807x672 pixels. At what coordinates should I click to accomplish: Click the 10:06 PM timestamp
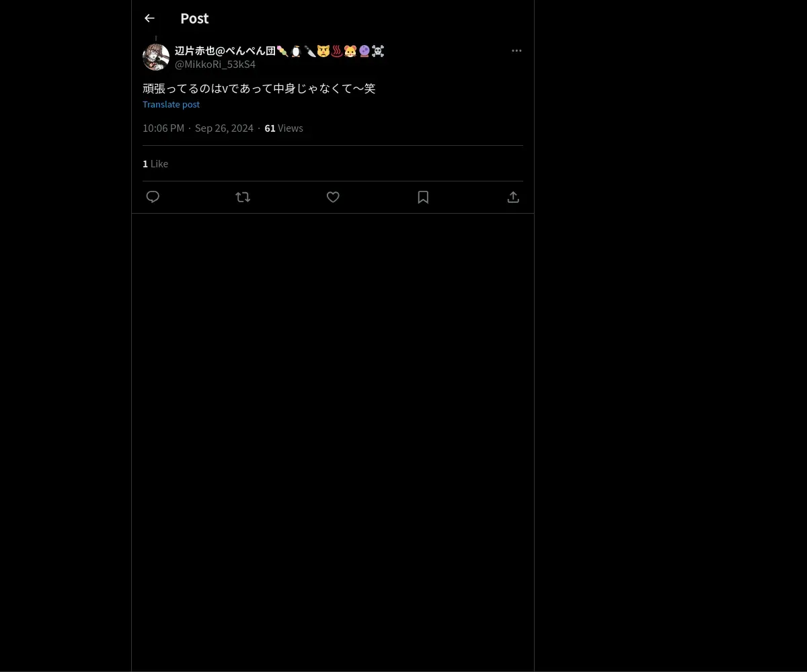(x=163, y=128)
